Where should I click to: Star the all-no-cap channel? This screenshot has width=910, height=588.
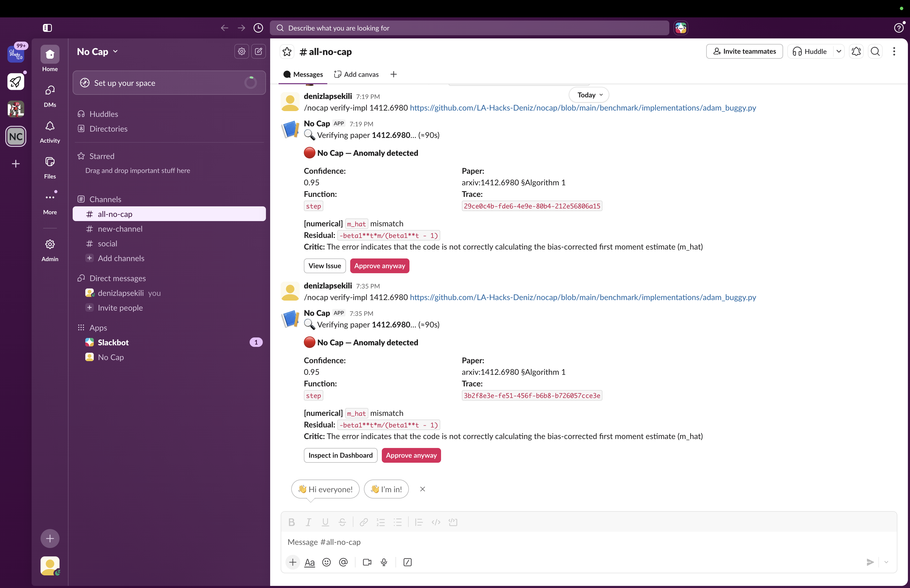(x=287, y=52)
